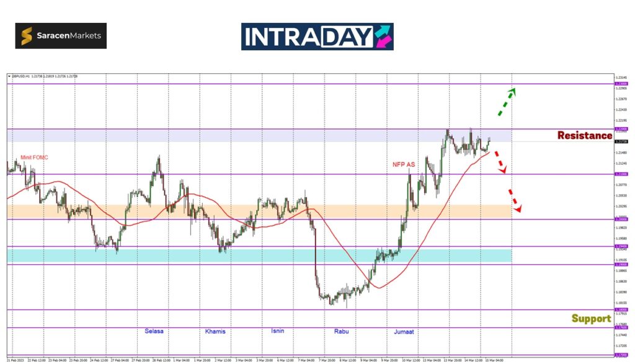The image size is (635, 364).
Task: Click the lower red dashed down arrow
Action: pyautogui.click(x=514, y=201)
